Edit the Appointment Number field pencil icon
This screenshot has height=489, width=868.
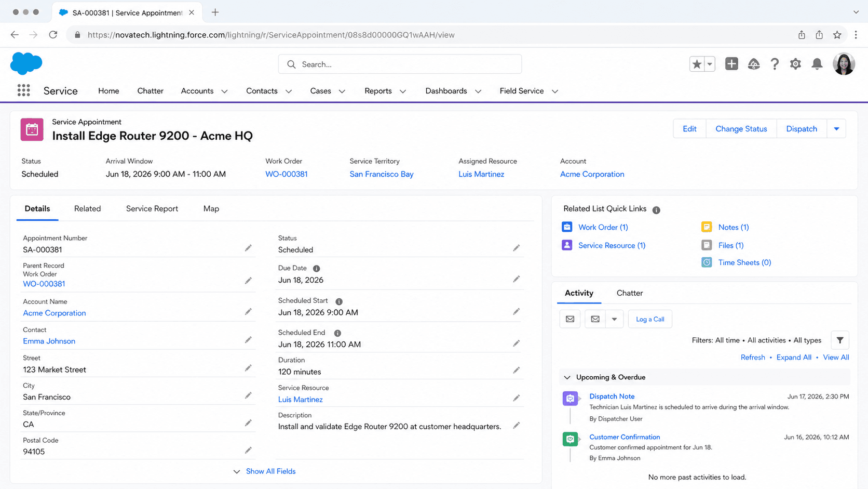point(248,248)
